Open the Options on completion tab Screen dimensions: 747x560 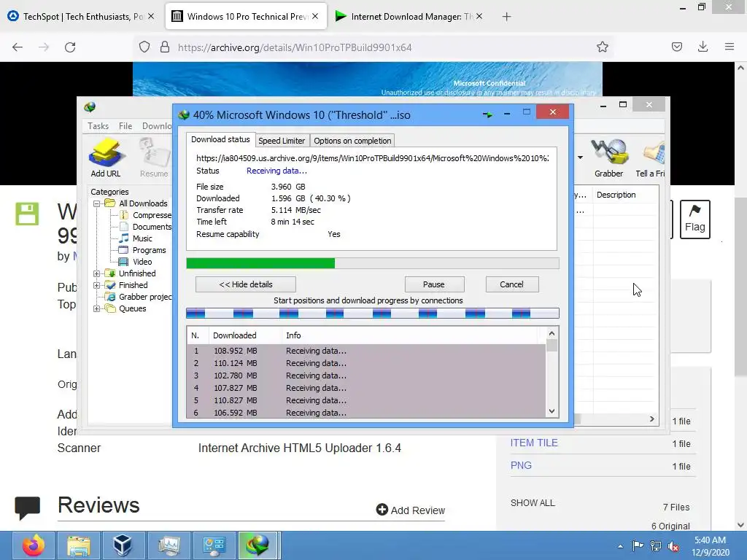click(352, 141)
